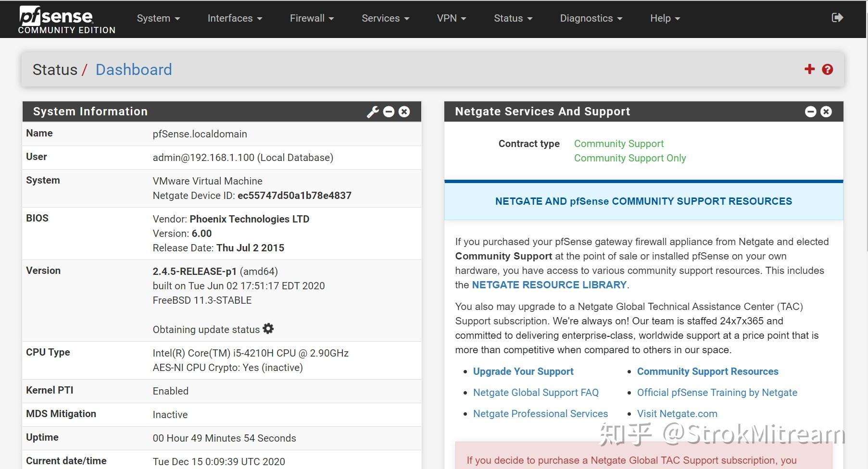This screenshot has height=469, width=868.
Task: Click the gear beside Obtaining update status
Action: 268,329
